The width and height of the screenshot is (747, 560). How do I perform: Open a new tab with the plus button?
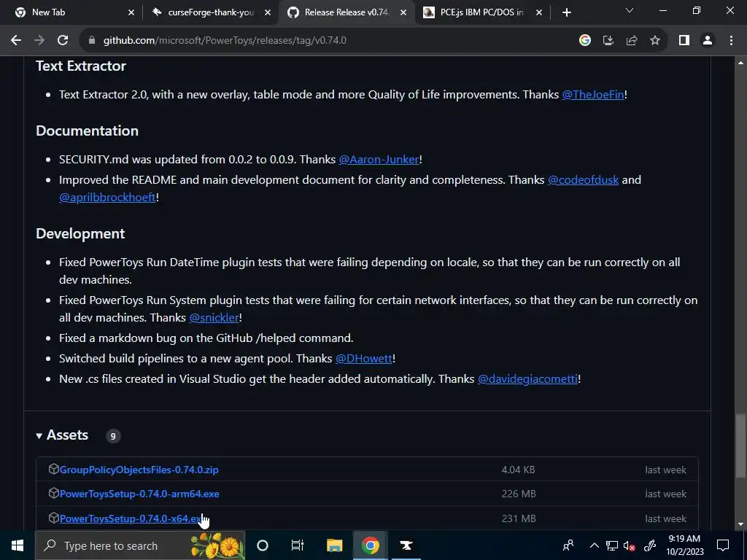pos(566,12)
